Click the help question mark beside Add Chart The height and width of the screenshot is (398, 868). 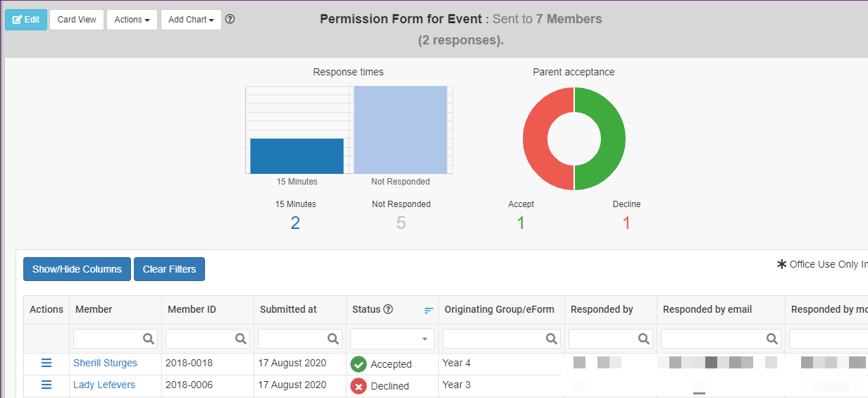tap(230, 19)
